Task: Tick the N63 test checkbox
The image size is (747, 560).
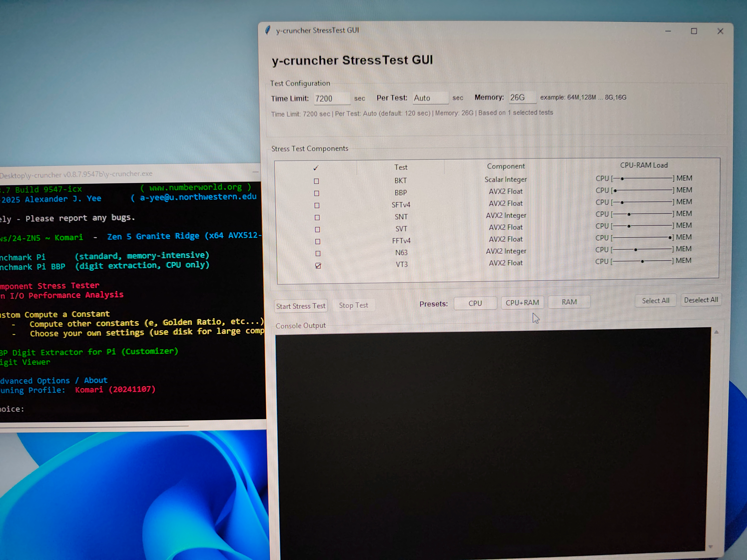Action: (x=318, y=254)
